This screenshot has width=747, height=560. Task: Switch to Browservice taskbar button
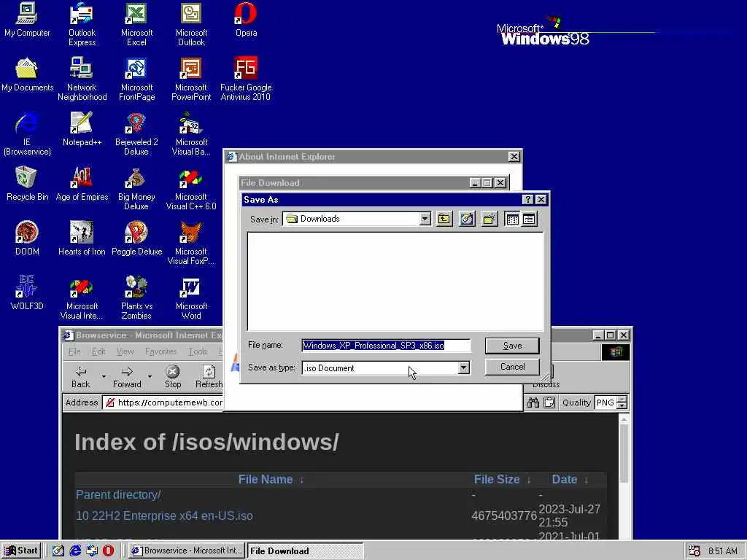point(187,551)
